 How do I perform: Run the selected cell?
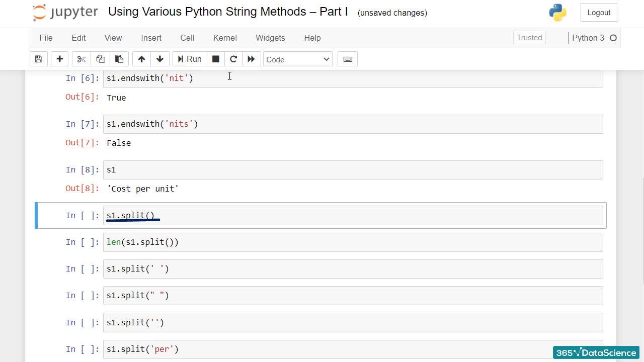(190, 59)
